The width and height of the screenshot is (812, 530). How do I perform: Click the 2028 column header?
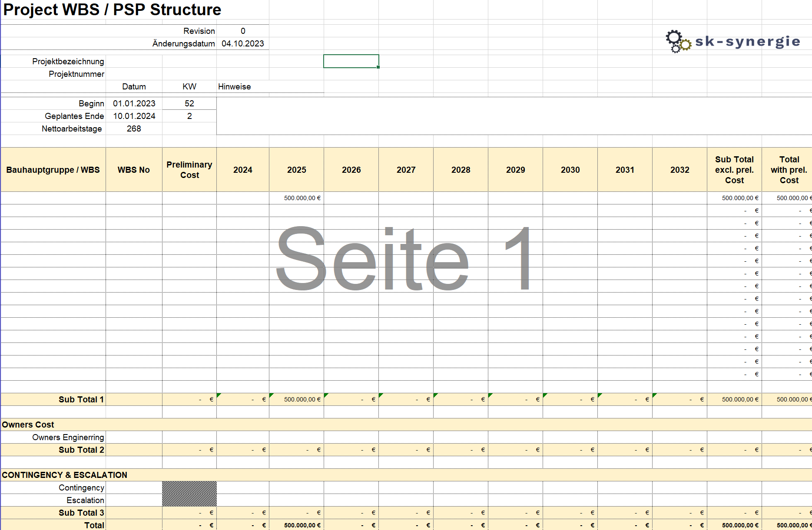(x=461, y=170)
